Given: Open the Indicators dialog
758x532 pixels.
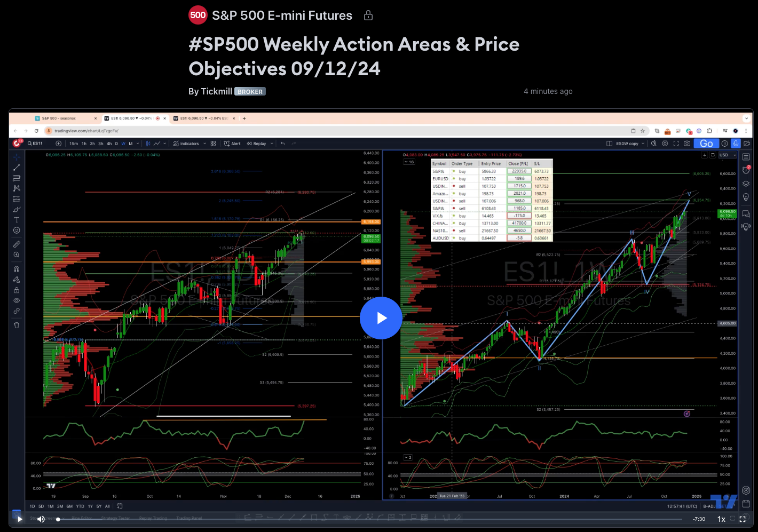Looking at the screenshot, I should [186, 144].
